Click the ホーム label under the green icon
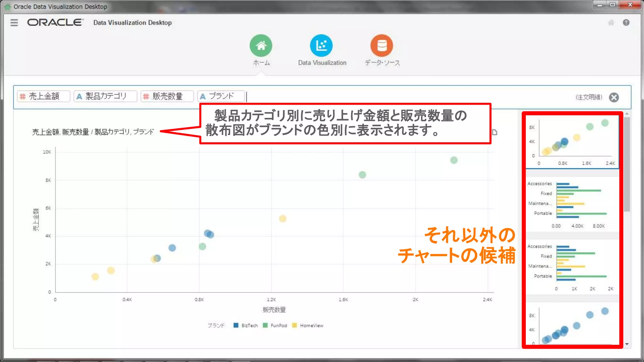 click(261, 63)
